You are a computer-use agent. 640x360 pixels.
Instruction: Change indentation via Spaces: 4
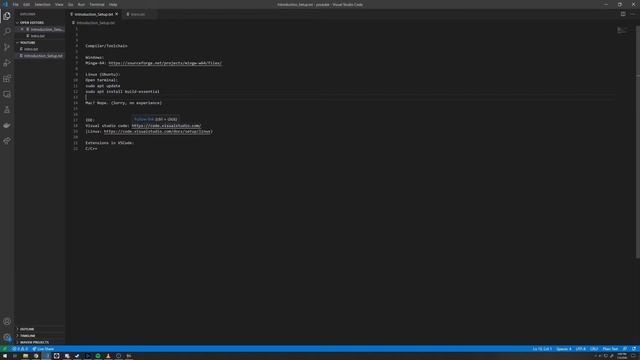[564, 349]
